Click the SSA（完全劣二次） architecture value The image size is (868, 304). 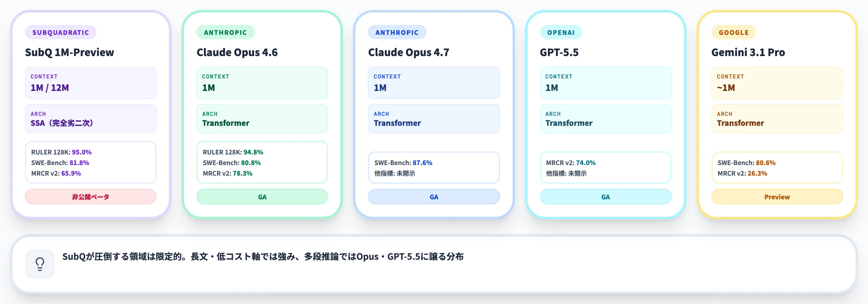coord(62,123)
